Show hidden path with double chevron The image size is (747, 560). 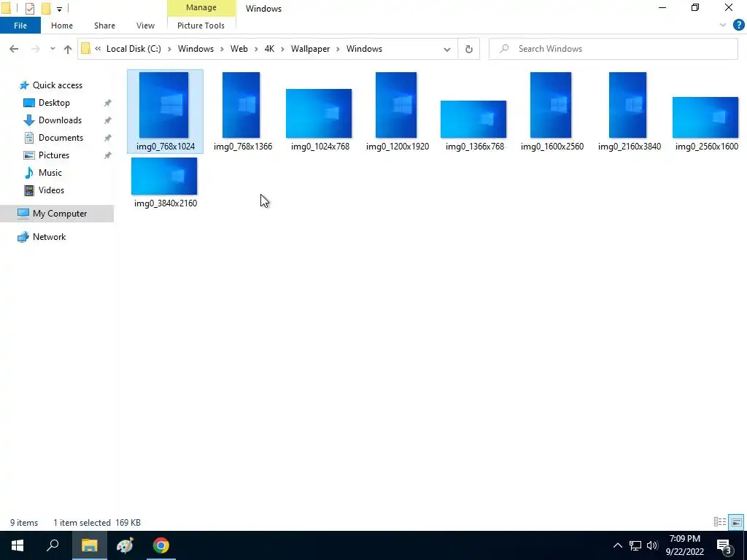pos(98,49)
